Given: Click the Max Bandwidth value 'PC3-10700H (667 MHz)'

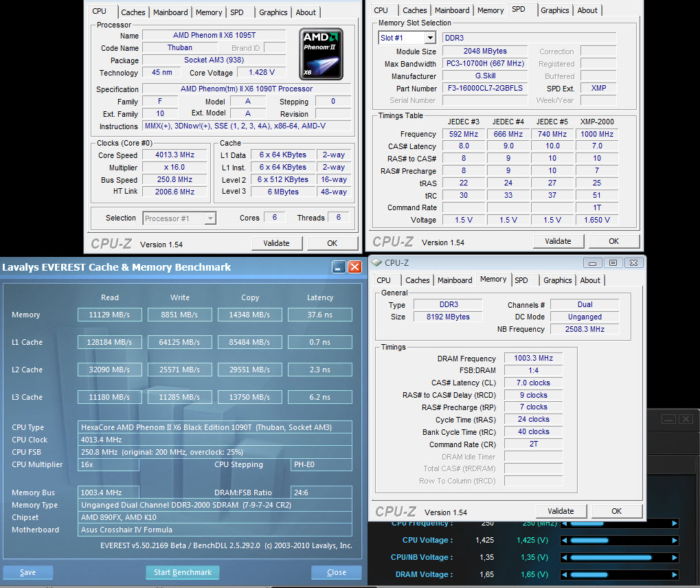Looking at the screenshot, I should pyautogui.click(x=485, y=63).
